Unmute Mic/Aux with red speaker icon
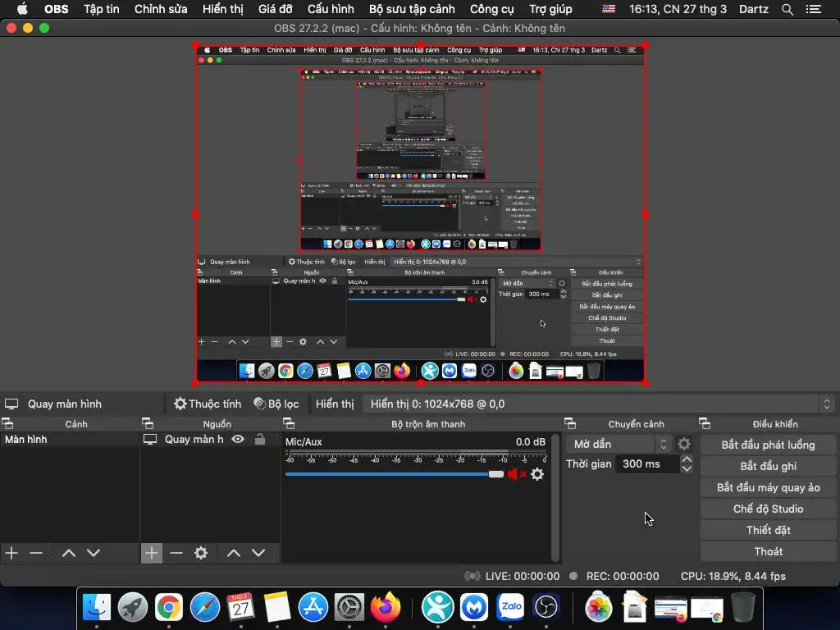The height and width of the screenshot is (630, 840). (517, 474)
